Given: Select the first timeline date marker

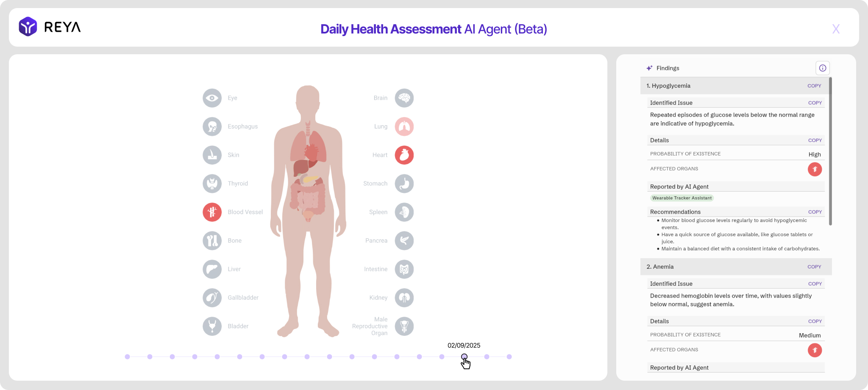Looking at the screenshot, I should tap(127, 357).
